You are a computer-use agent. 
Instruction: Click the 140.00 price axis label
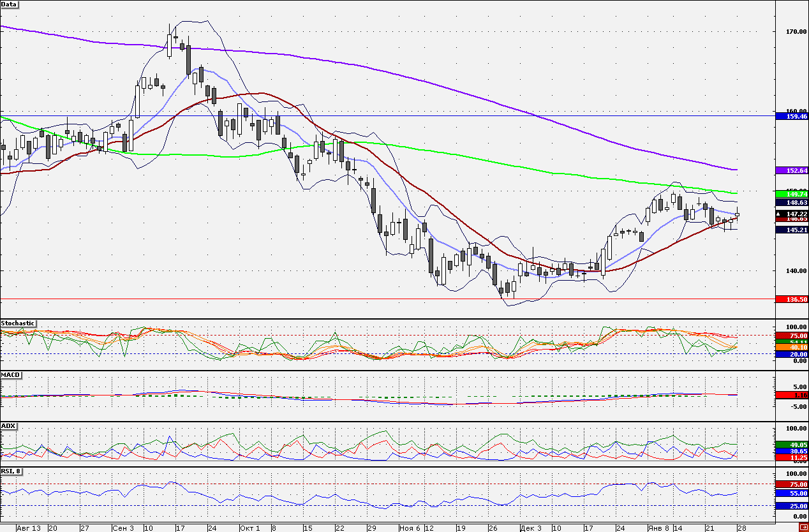797,270
